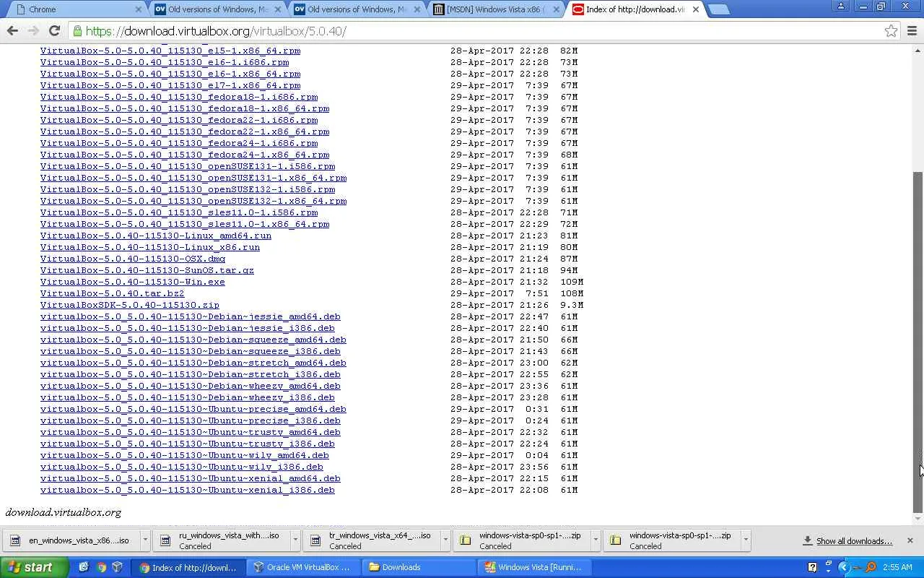Go back to the previous page
The image size is (924, 578).
(12, 31)
